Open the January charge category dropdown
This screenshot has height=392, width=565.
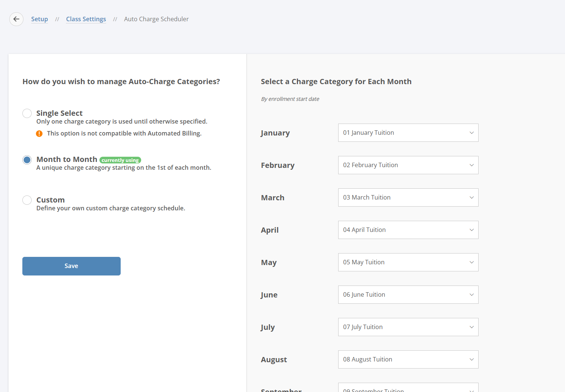pos(408,133)
